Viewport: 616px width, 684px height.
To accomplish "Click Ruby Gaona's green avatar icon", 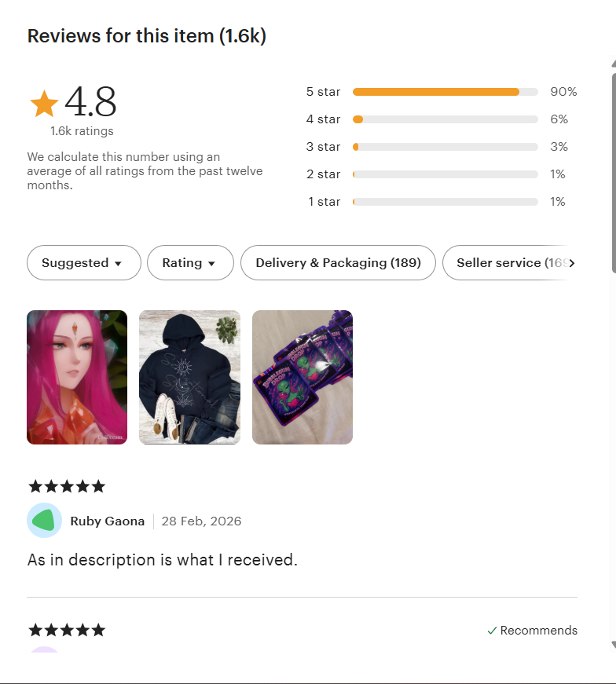I will (x=44, y=521).
